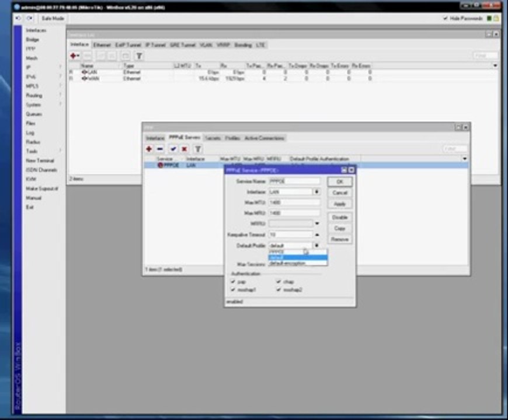The height and width of the screenshot is (420, 508).
Task: Open PPP in the sidebar menu
Action: click(x=30, y=49)
